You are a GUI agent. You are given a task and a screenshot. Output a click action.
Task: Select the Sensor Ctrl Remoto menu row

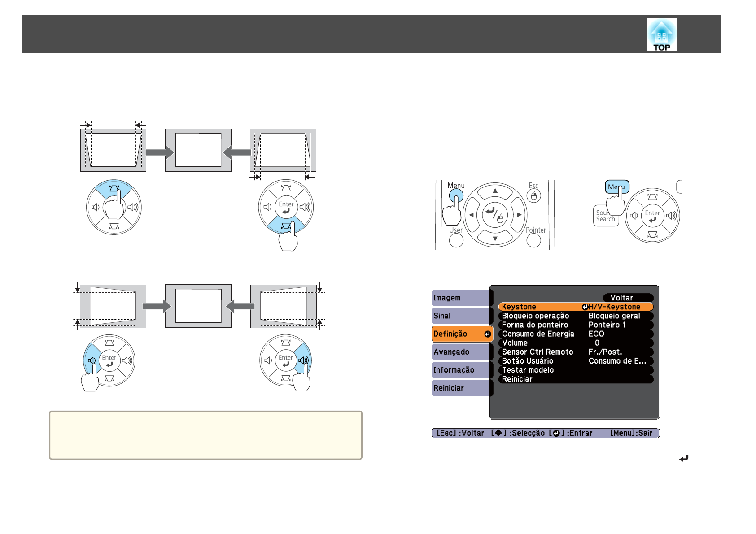(x=576, y=352)
